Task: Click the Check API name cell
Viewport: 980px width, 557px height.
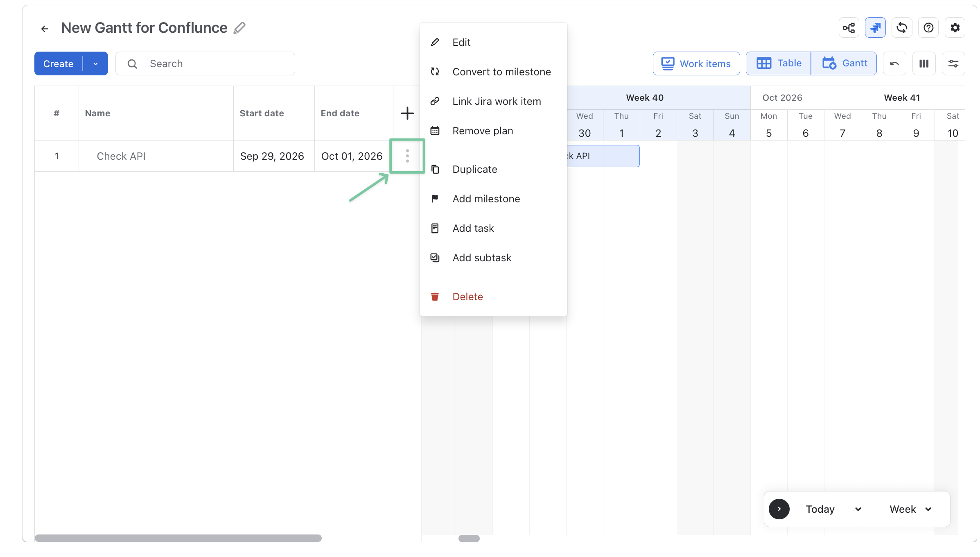Action: tap(156, 156)
